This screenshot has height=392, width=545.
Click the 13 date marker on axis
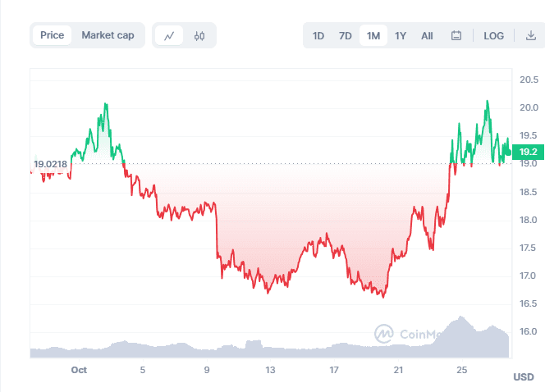270,370
